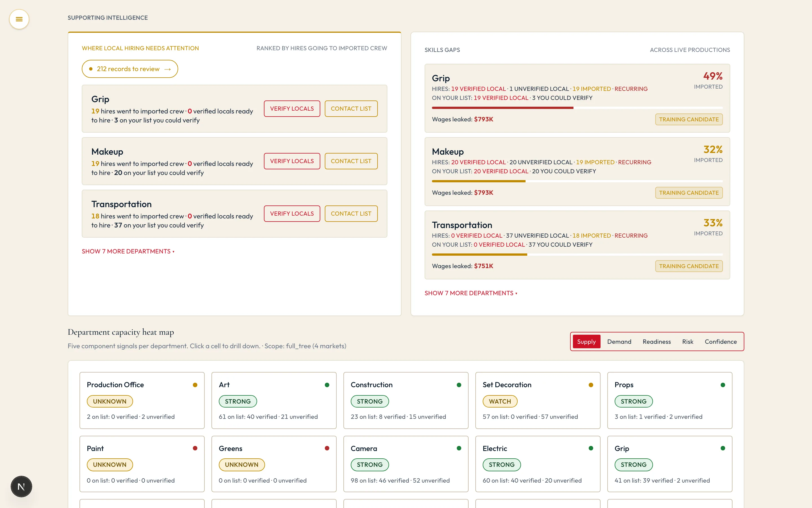Click Construction green status dot
The image size is (812, 508).
[x=459, y=385]
